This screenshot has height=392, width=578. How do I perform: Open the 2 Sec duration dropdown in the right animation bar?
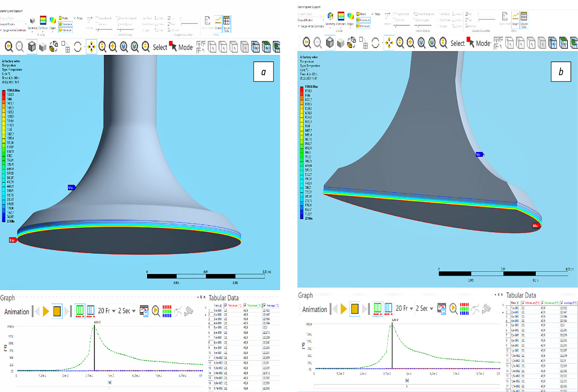(431, 309)
